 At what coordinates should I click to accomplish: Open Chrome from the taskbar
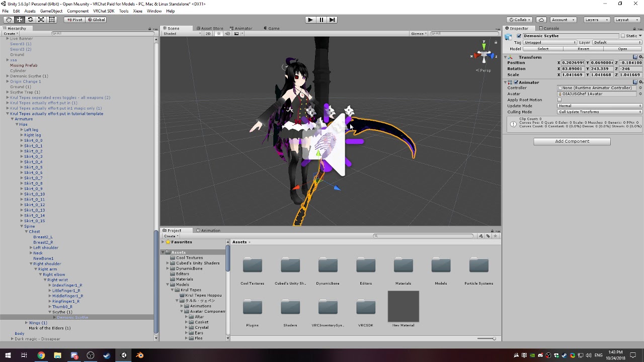41,355
